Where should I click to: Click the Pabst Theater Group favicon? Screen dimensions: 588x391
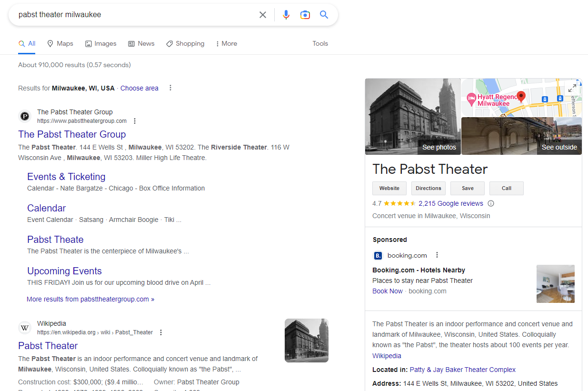[x=25, y=116]
